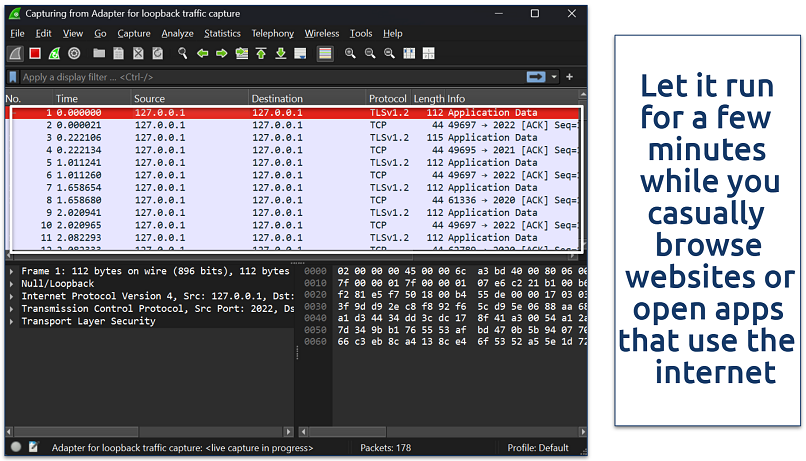Open the Statistics menu

tap(222, 33)
